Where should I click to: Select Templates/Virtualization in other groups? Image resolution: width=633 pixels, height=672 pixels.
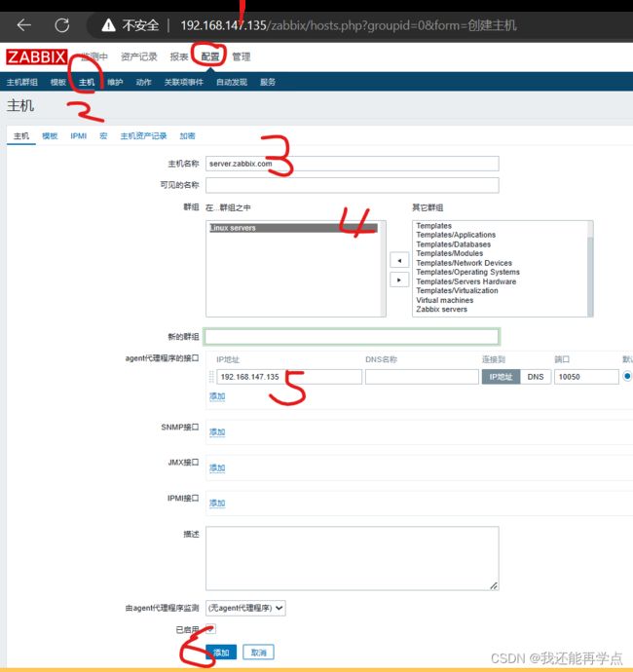click(458, 290)
